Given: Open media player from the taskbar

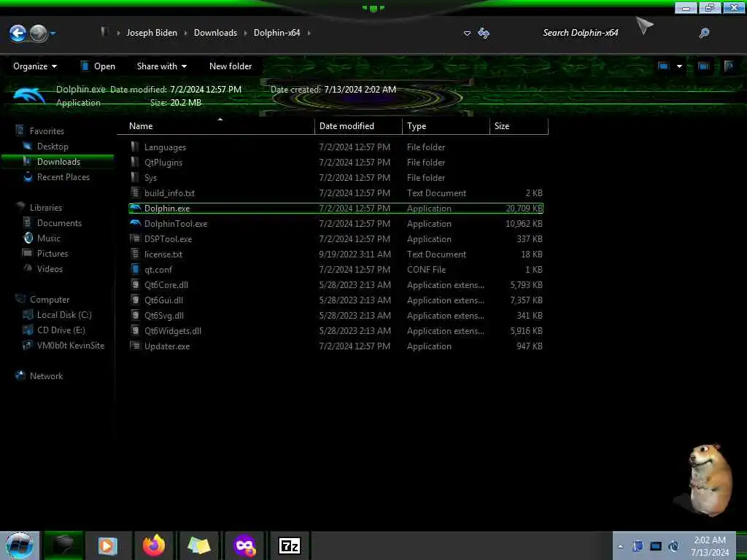Looking at the screenshot, I should coord(108,545).
